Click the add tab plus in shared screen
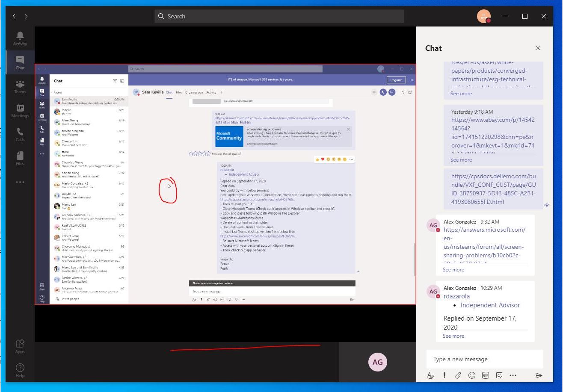The width and height of the screenshot is (563, 392). (222, 92)
